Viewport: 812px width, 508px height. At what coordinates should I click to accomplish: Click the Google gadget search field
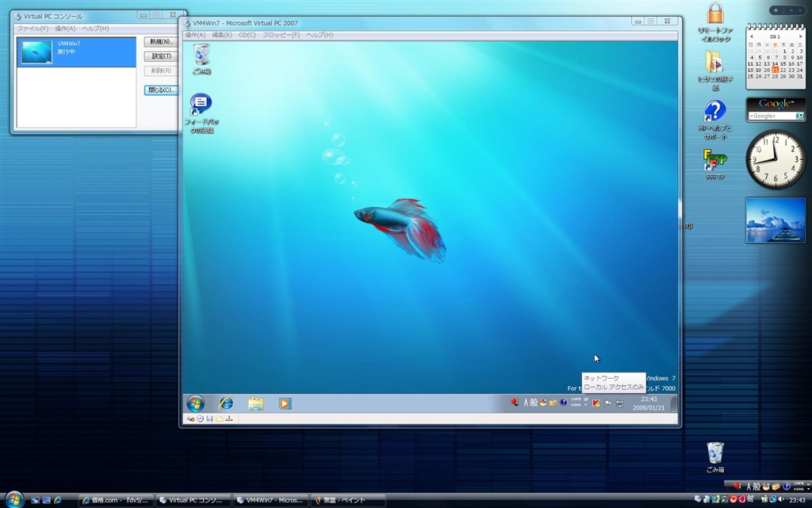pyautogui.click(x=771, y=116)
